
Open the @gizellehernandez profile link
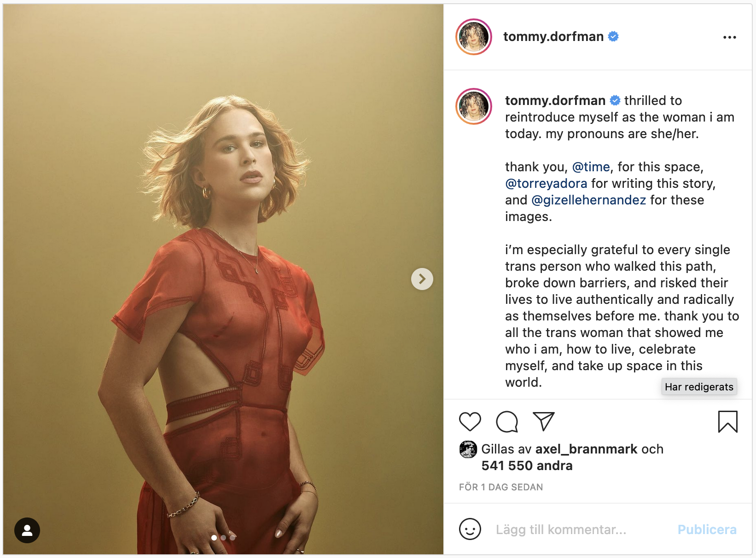click(x=588, y=200)
